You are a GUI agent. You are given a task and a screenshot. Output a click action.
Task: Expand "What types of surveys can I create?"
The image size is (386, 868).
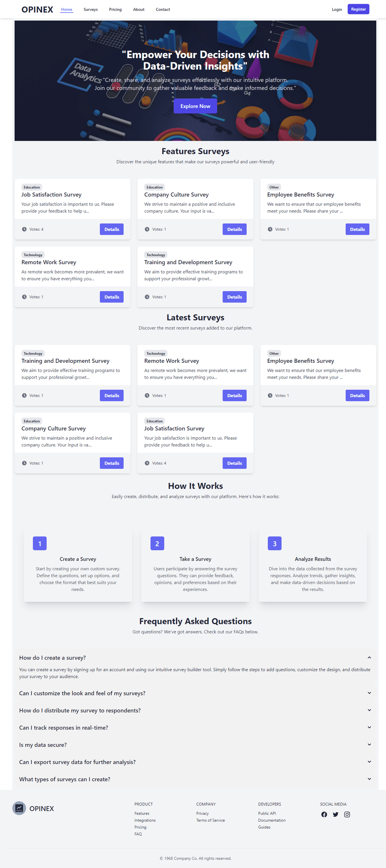pos(369,779)
